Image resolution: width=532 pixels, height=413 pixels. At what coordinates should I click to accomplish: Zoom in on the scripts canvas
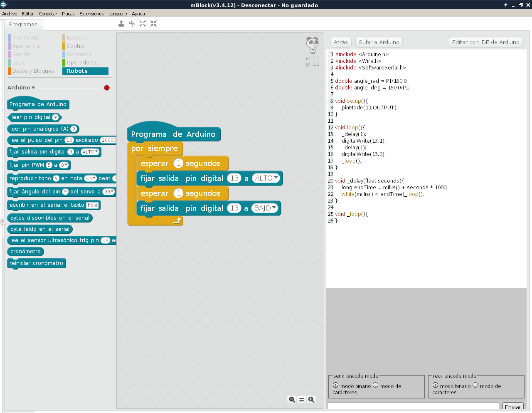point(311,399)
